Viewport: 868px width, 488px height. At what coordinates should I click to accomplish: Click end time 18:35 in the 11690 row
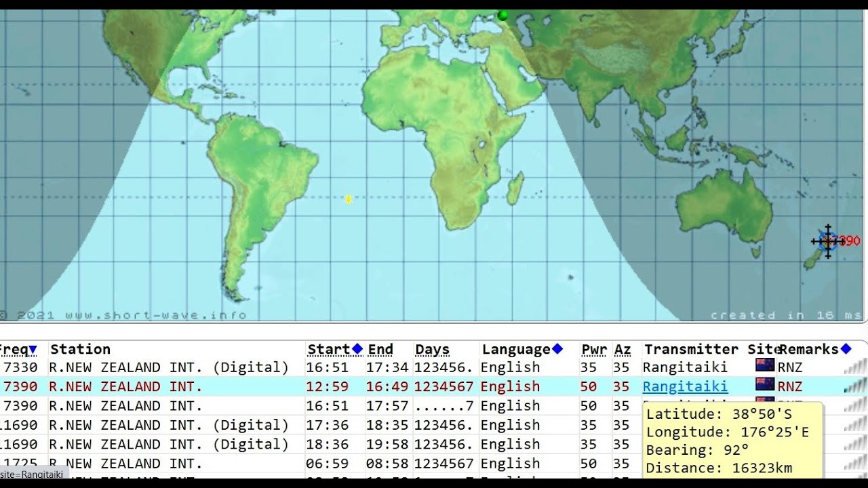pyautogui.click(x=388, y=425)
